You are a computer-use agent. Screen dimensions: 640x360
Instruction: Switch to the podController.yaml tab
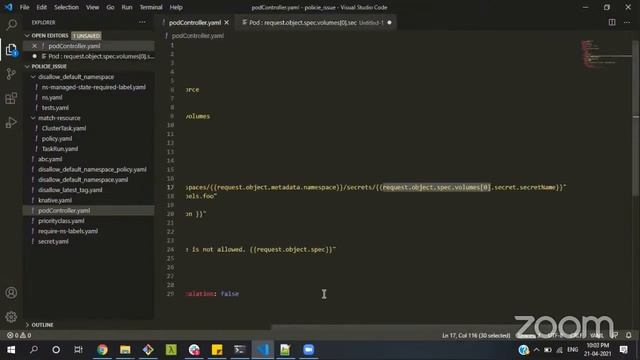(195, 22)
